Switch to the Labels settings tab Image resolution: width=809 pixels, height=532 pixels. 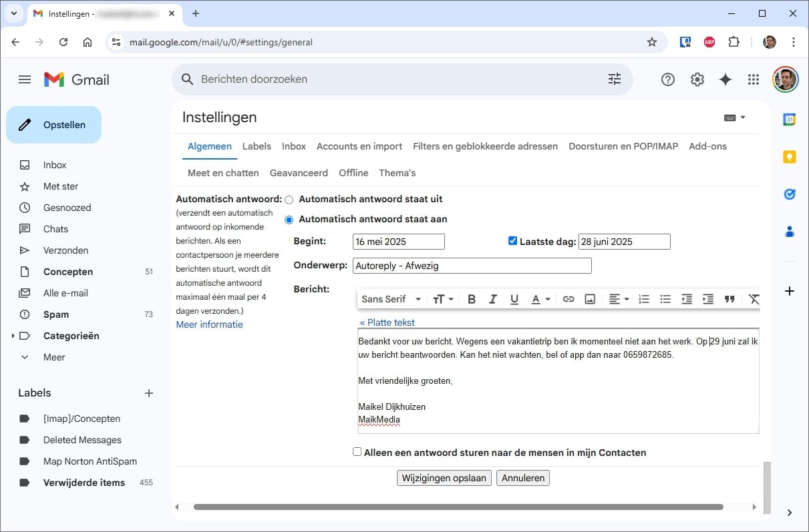coord(257,146)
